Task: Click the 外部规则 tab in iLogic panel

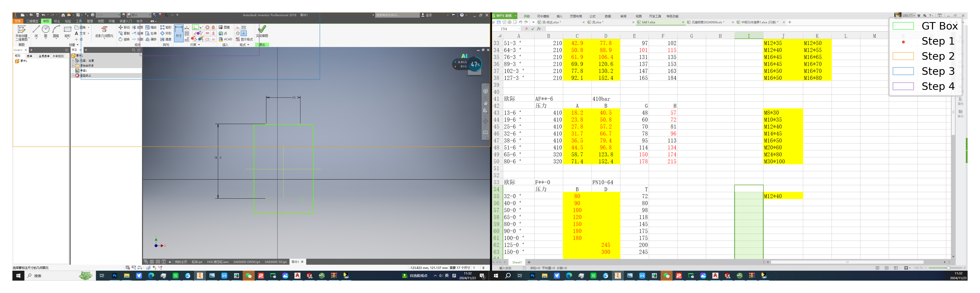Action: (58, 56)
